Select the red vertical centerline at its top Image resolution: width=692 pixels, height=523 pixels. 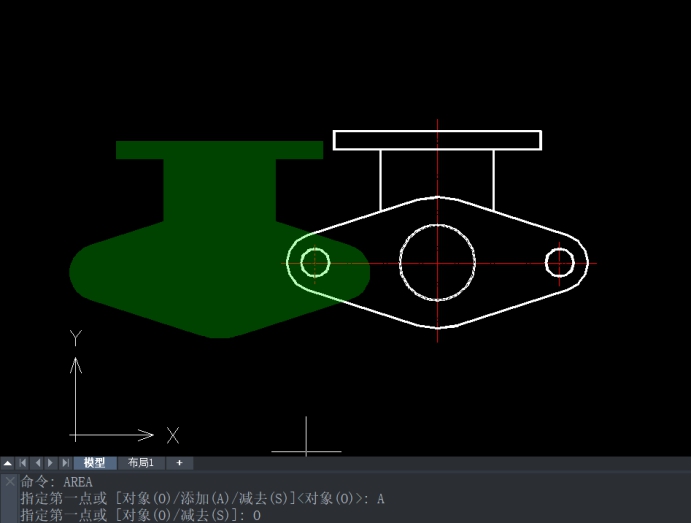437,124
